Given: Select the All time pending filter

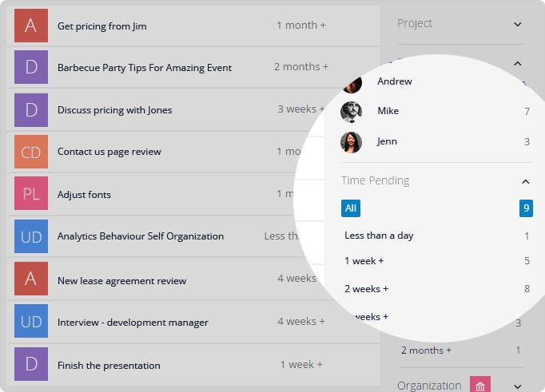Looking at the screenshot, I should point(351,208).
